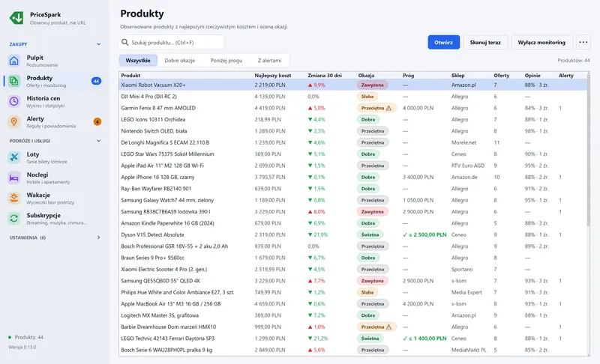Screen dimensions: 600x364
Task: Select Braun Series 9 Pro+ 9560cc row
Action: (352, 258)
